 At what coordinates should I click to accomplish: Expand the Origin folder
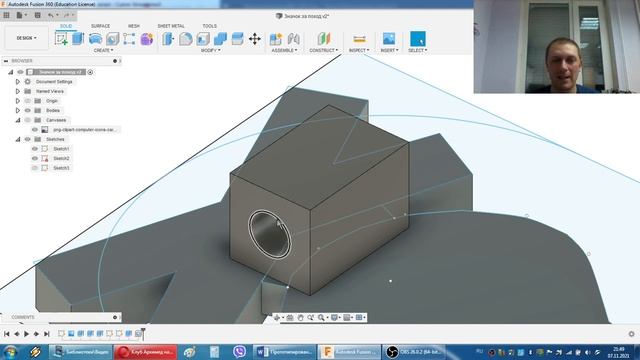click(x=18, y=101)
